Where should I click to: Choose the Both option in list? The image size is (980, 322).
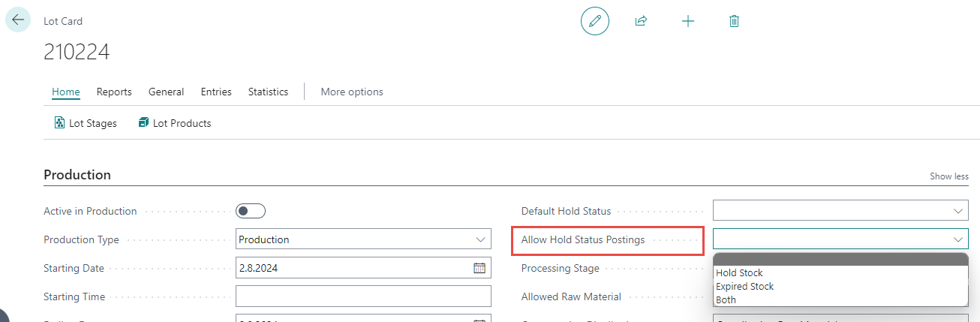(x=726, y=300)
